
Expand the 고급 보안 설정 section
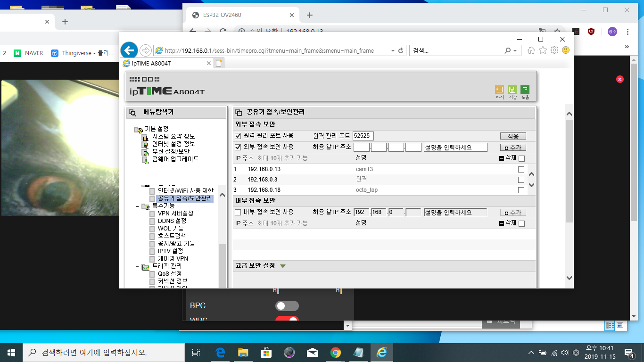[283, 266]
